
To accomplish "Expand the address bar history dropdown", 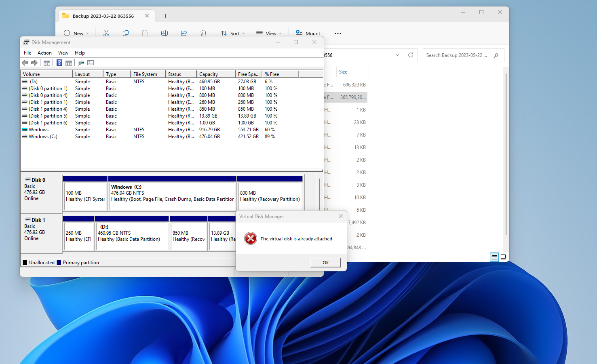I will (397, 55).
